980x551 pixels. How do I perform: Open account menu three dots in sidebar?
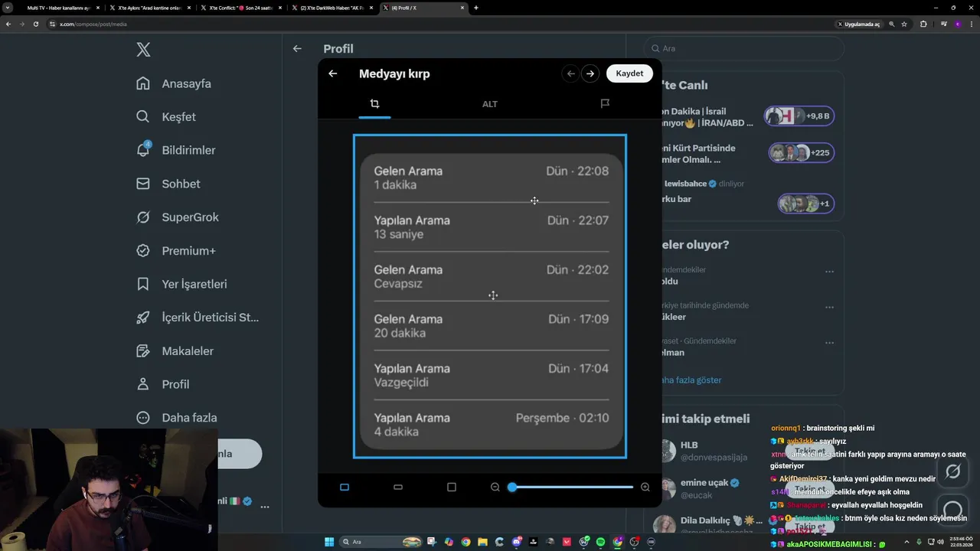point(265,507)
